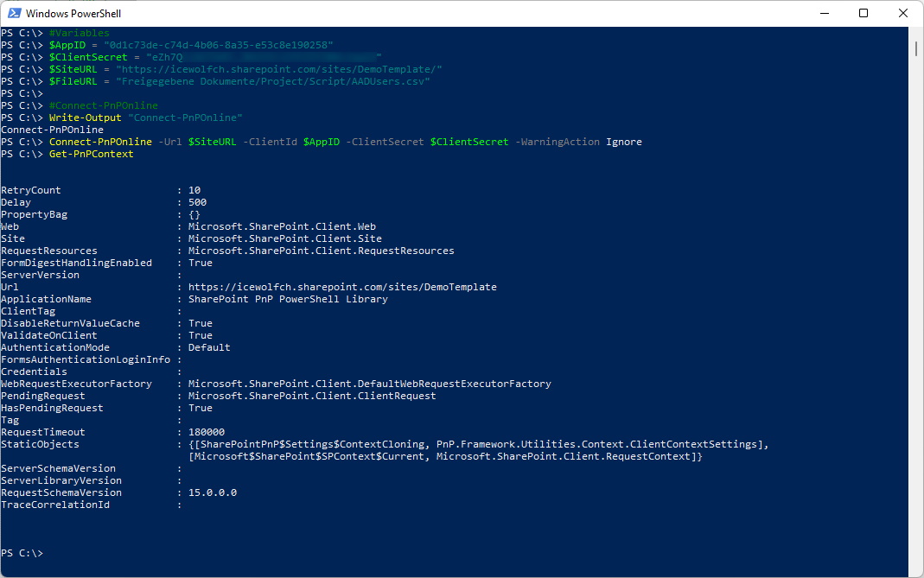
Task: Click the "StaticObjects" property name
Action: coord(40,444)
